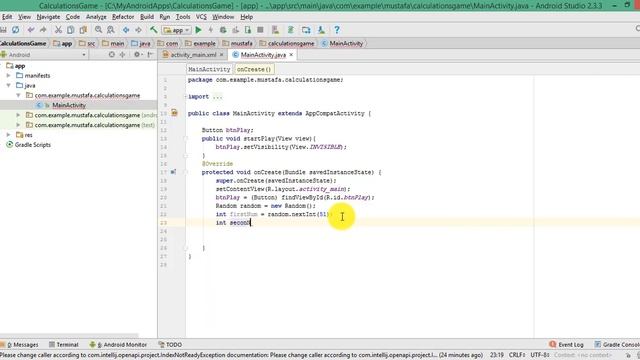Click the Cut scissors icon
The height and width of the screenshot is (360, 640).
pos(58,30)
